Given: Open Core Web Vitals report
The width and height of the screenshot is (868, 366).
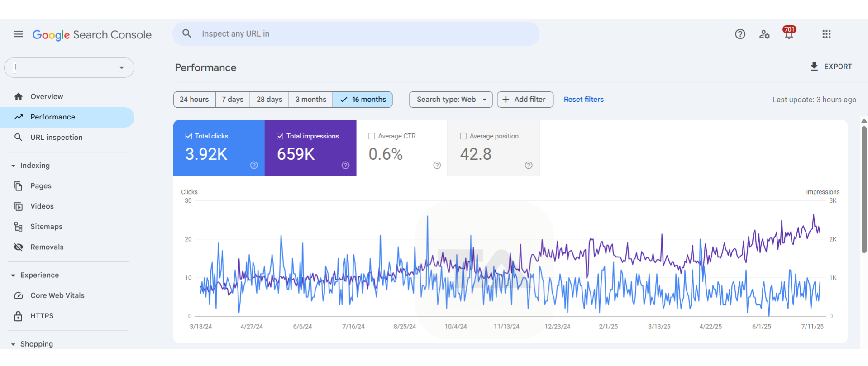Looking at the screenshot, I should click(x=57, y=295).
